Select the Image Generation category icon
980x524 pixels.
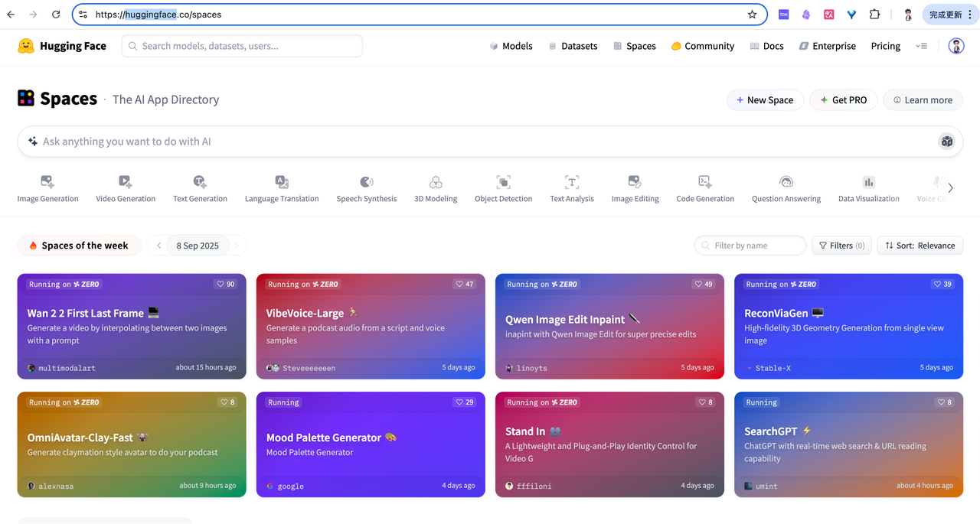pos(47,182)
